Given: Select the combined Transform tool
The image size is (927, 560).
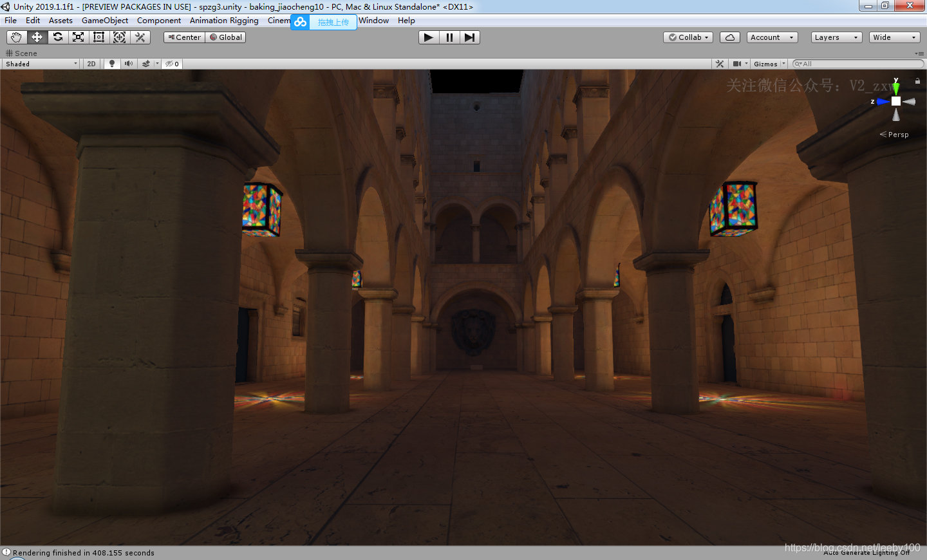Looking at the screenshot, I should (119, 37).
